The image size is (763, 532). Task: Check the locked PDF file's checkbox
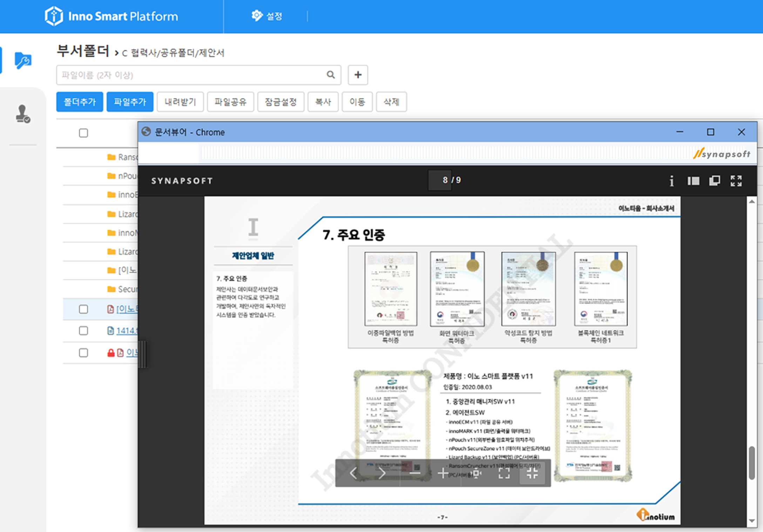(x=83, y=353)
